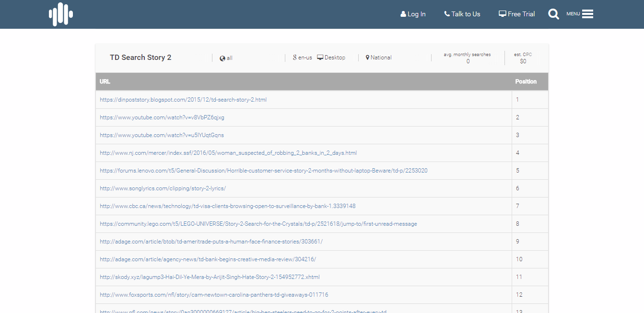Click the Log In link
The height and width of the screenshot is (313, 644).
pos(413,14)
